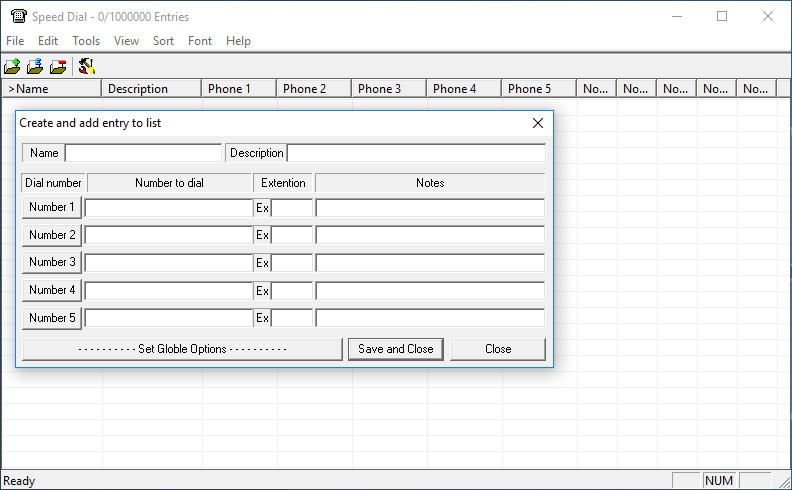The image size is (792, 490).
Task: Click the edit entry folder icon with blue E
Action: click(35, 67)
